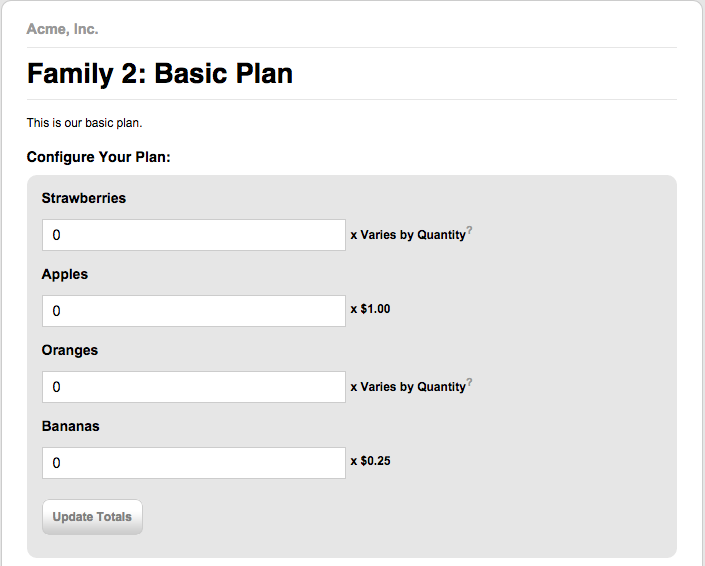Focus the Bananas quantity input field
The height and width of the screenshot is (566, 705).
pyautogui.click(x=194, y=463)
